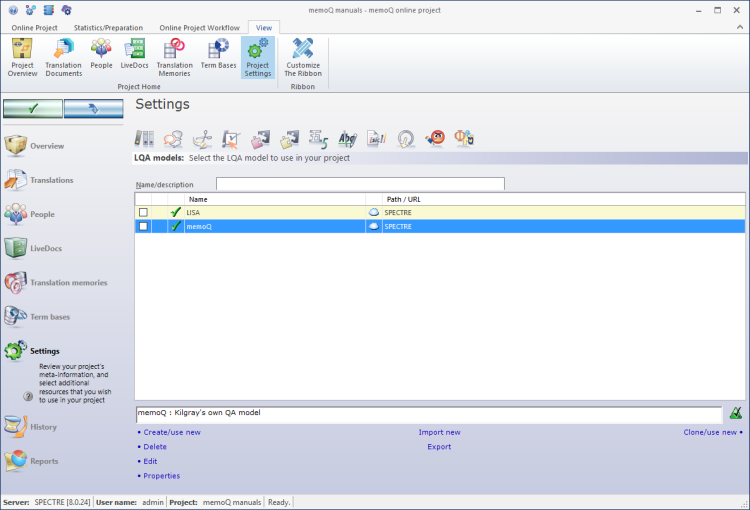Click the Clone/use new link
The width and height of the screenshot is (750, 510).
pos(710,432)
